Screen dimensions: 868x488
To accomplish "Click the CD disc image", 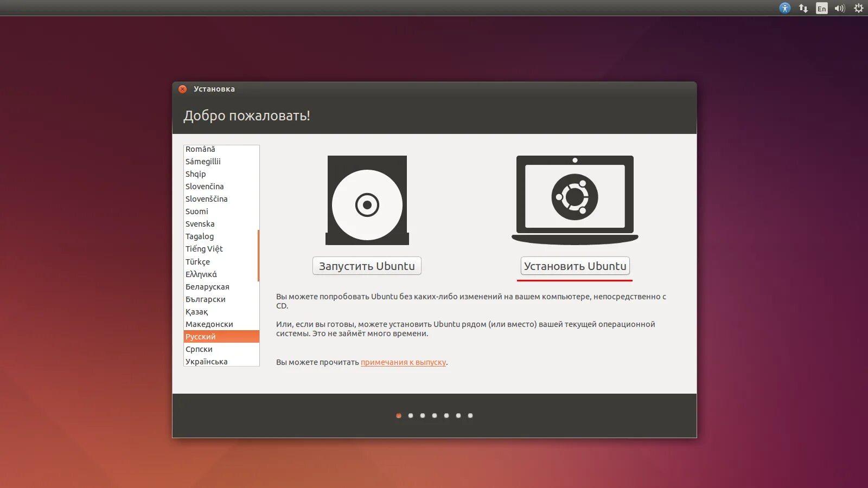I will (367, 200).
